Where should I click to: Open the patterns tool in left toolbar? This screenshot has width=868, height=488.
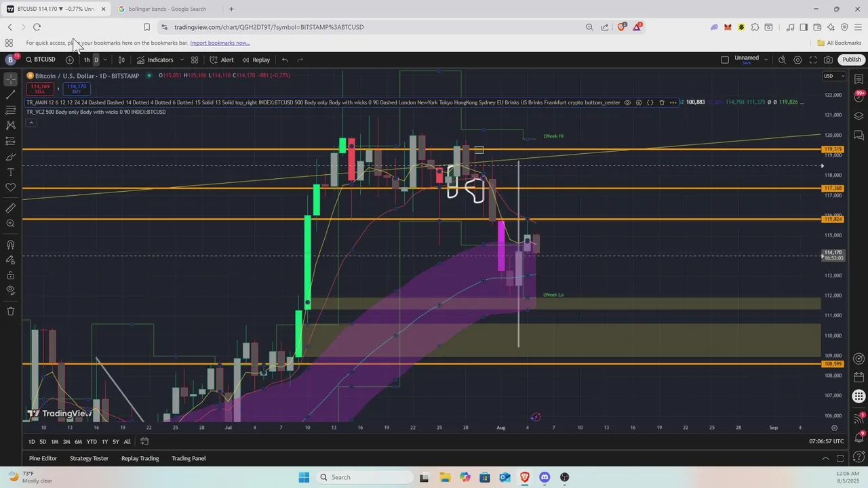(10, 125)
